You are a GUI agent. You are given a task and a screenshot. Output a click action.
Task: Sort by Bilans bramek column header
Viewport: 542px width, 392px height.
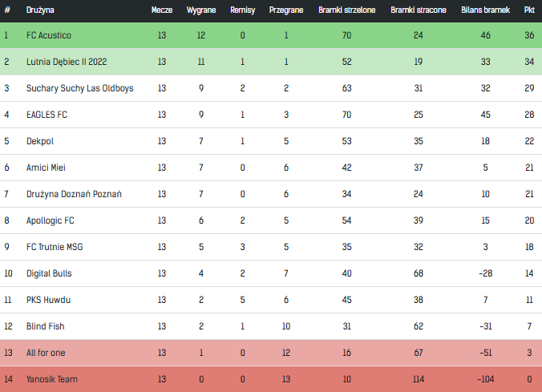(485, 10)
